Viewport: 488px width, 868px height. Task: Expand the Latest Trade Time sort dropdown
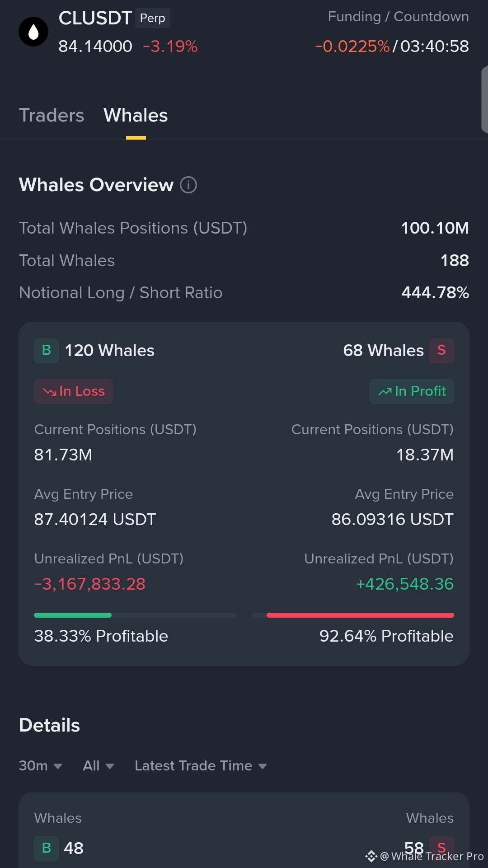pyautogui.click(x=201, y=766)
